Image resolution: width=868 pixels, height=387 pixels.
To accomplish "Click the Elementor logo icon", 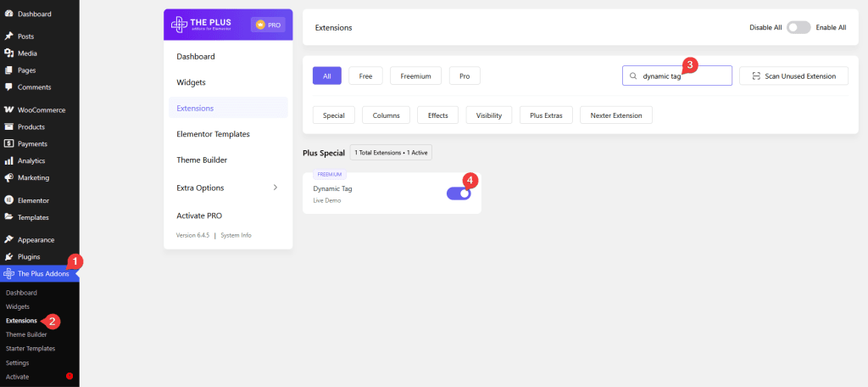I will pos(8,200).
